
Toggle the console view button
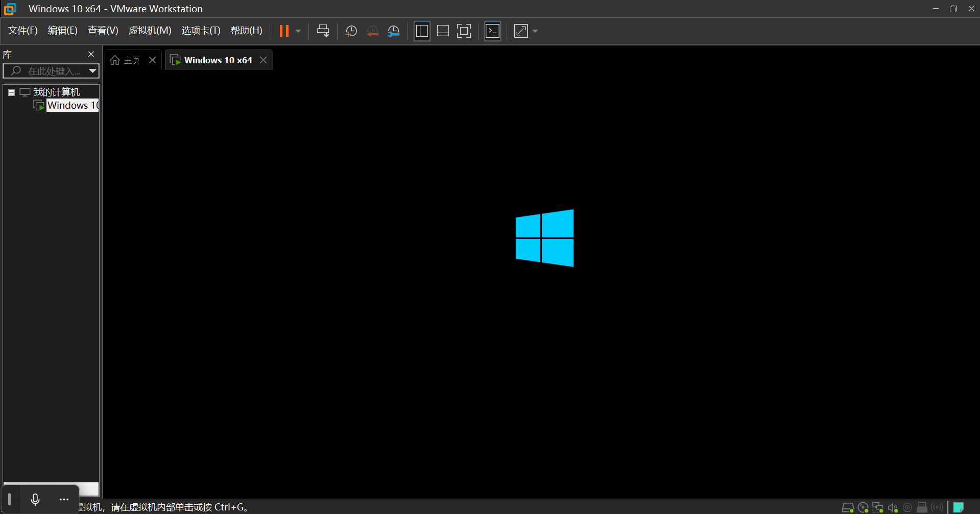click(492, 31)
